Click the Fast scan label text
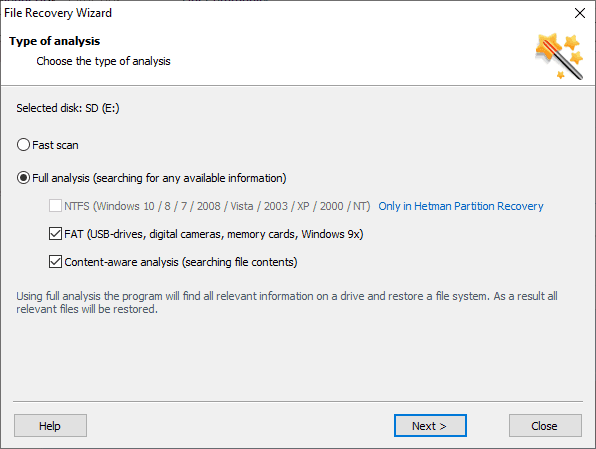 pos(55,145)
